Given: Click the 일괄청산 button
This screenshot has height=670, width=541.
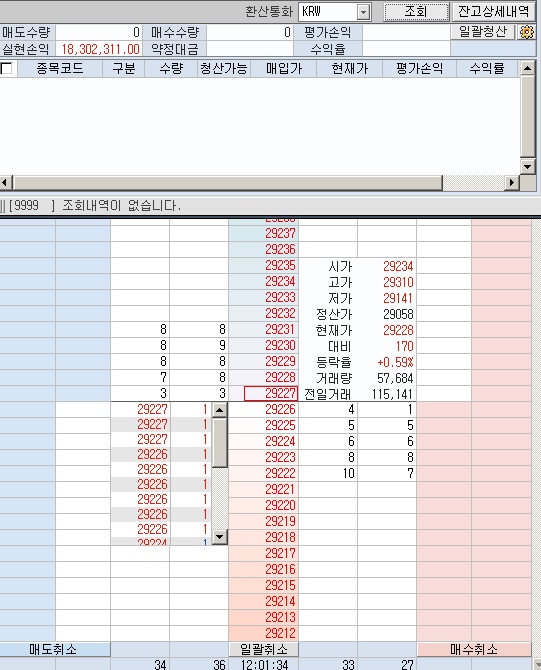Looking at the screenshot, I should (x=482, y=32).
